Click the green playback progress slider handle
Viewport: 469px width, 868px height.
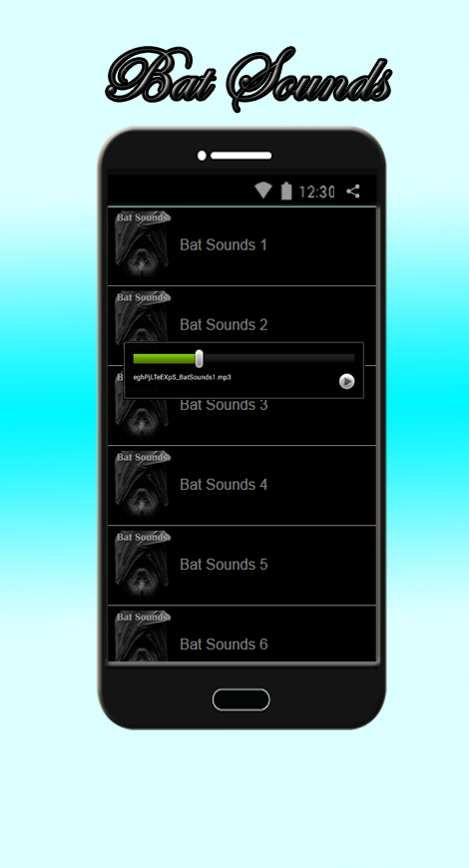200,359
